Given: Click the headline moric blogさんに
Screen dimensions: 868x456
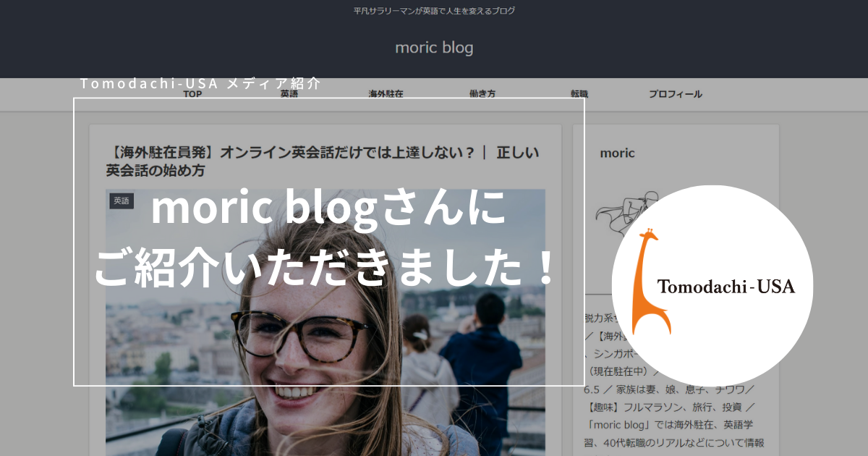Looking at the screenshot, I should 327,209.
